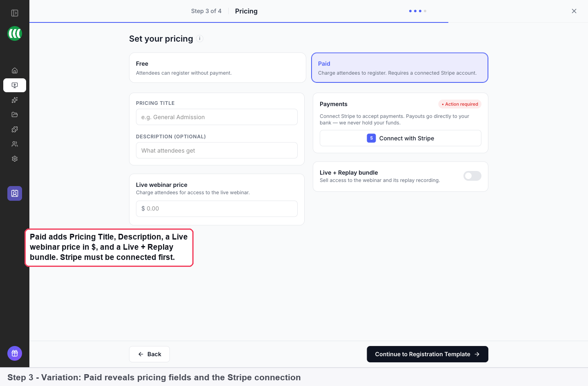The width and height of the screenshot is (588, 386).
Task: Open the sparkles AI icon in sidebar
Action: click(15, 100)
